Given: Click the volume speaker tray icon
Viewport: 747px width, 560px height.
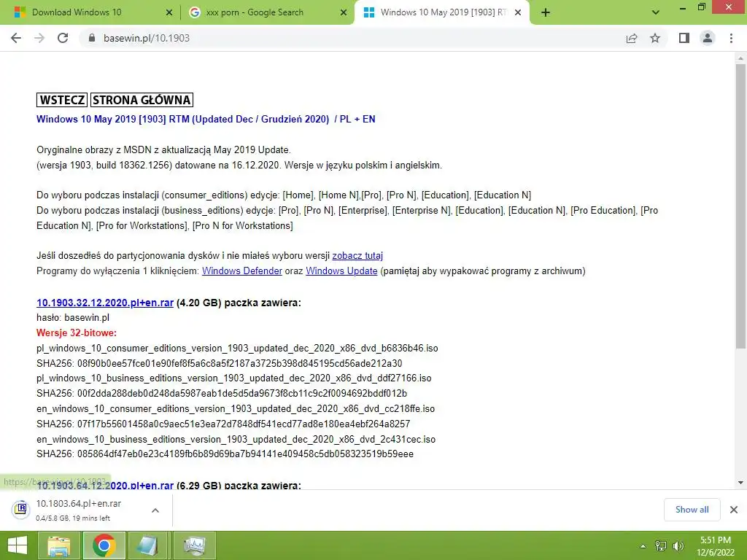Looking at the screenshot, I should pyautogui.click(x=678, y=546).
